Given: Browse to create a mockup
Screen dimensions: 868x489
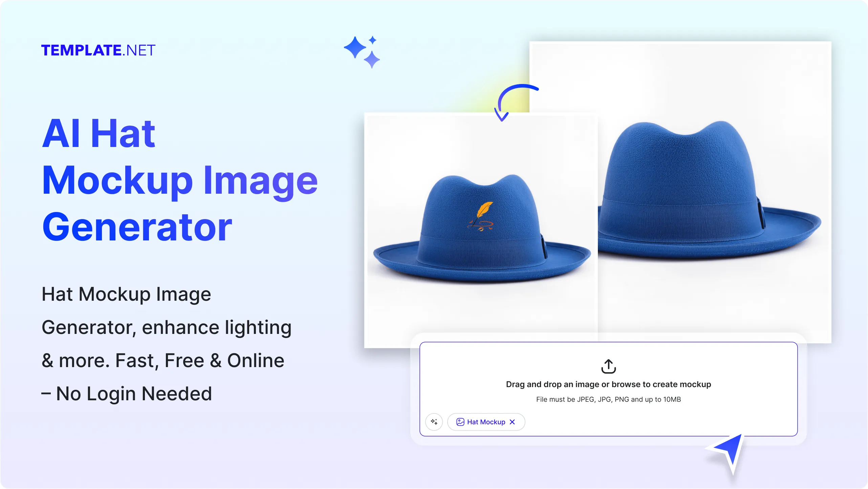Looking at the screenshot, I should coord(608,384).
